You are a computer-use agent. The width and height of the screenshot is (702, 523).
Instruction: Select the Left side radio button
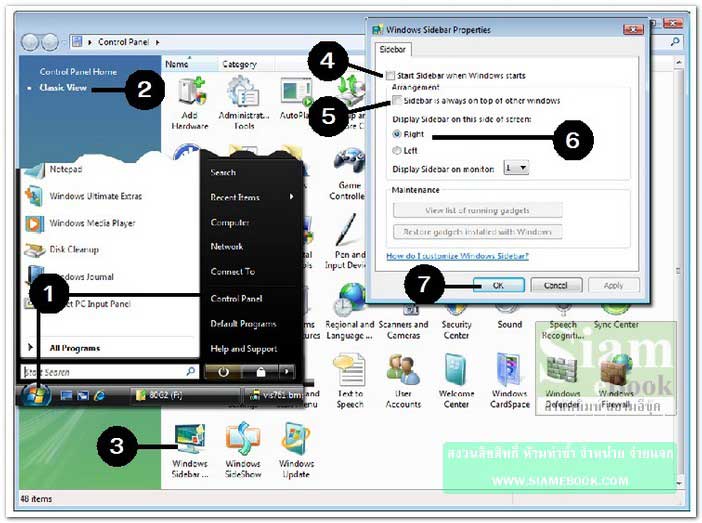[x=397, y=150]
